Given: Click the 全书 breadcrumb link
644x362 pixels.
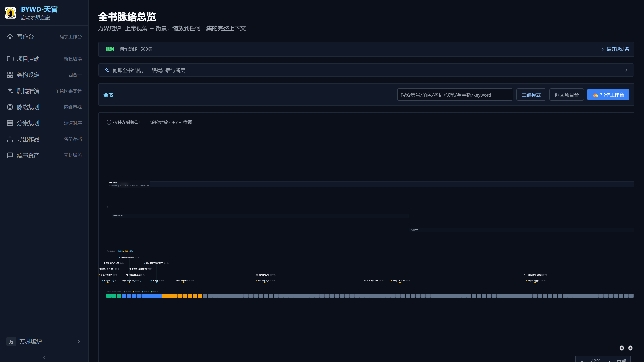Looking at the screenshot, I should coord(108,95).
